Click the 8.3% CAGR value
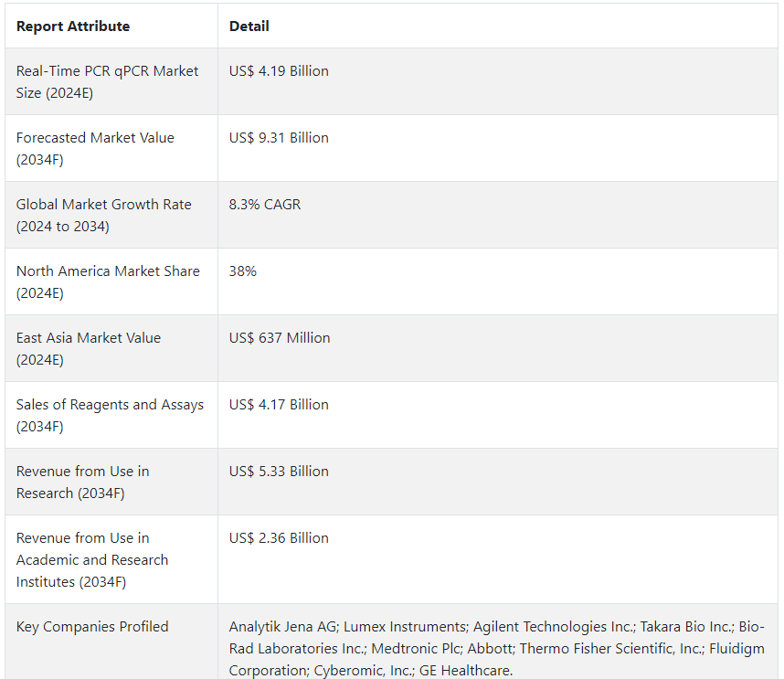Screen dimensions: 784x679 [264, 205]
